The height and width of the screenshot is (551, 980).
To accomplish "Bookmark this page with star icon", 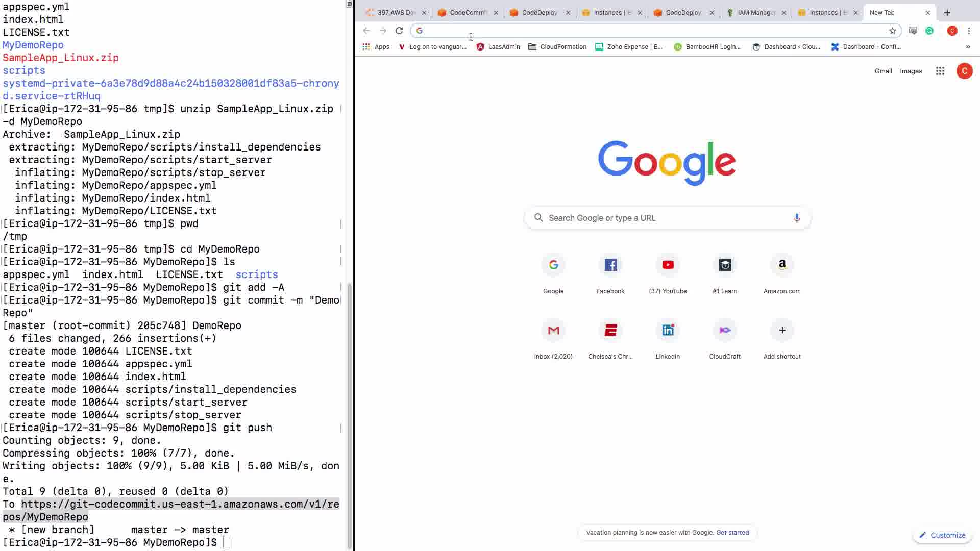I will point(892,31).
